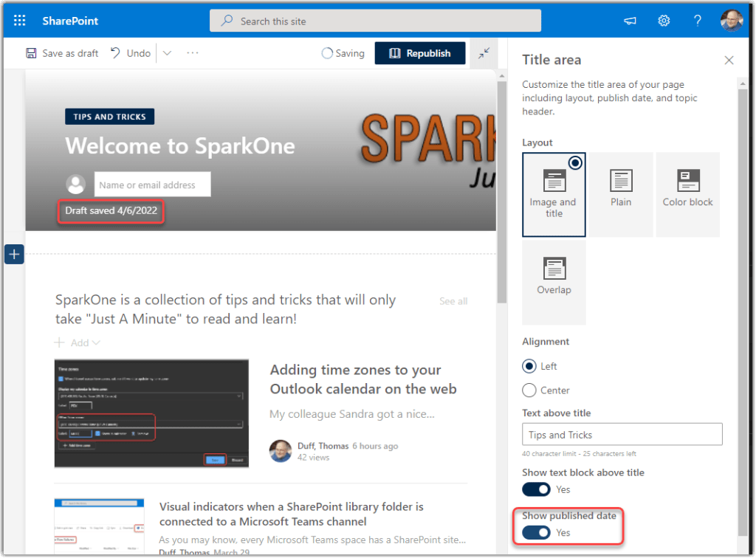
Task: Toggle Show text block above title
Action: (x=537, y=489)
